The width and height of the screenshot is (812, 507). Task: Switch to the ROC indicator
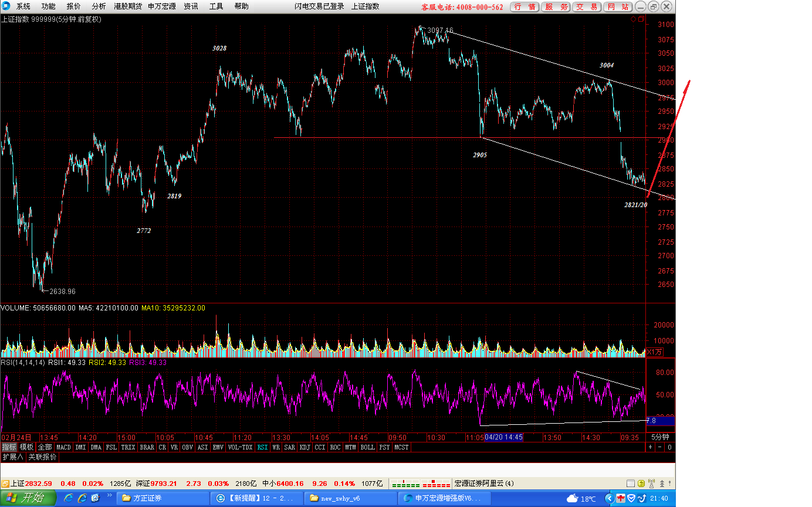[x=335, y=447]
